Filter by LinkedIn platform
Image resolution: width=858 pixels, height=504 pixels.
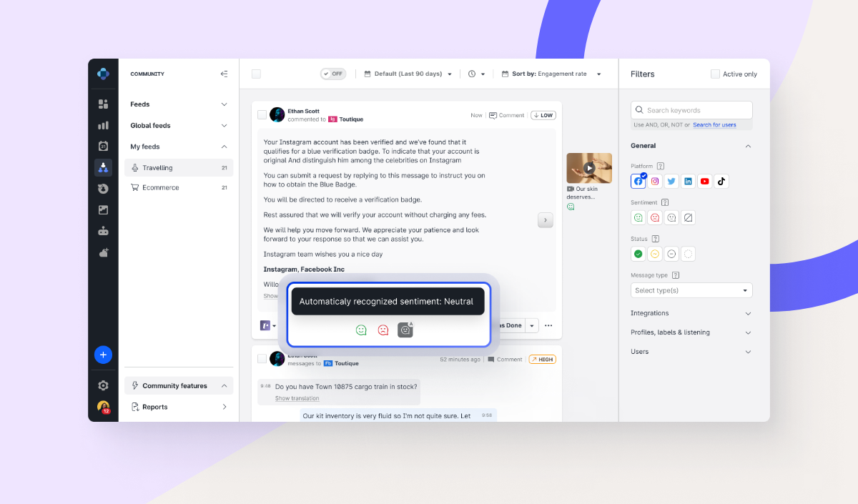[688, 181]
